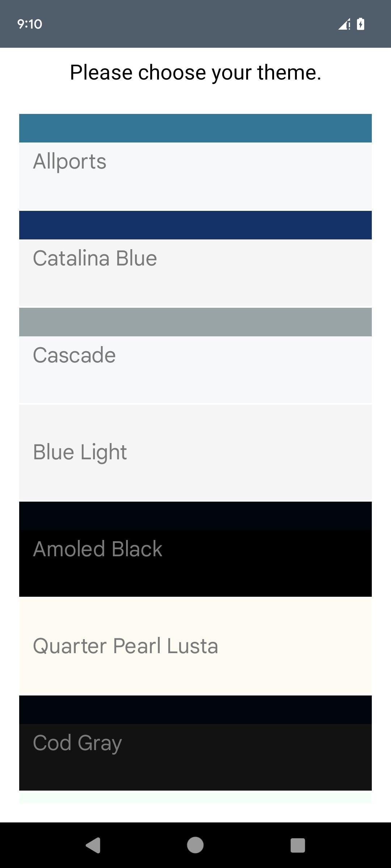Screen dimensions: 391x868
Task: Apply the Amoled Black theme
Action: click(x=195, y=549)
